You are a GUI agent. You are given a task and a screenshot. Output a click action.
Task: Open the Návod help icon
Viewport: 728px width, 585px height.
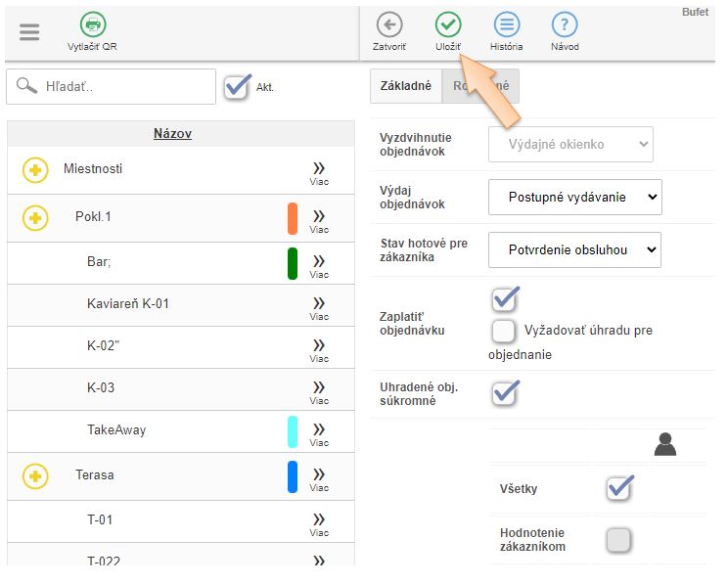tap(565, 25)
